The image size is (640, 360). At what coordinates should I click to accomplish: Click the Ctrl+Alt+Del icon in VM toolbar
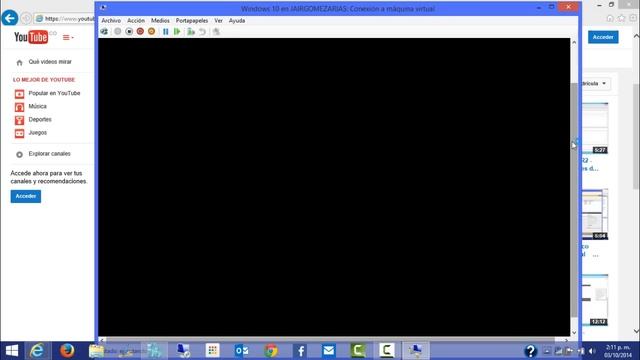(x=104, y=31)
